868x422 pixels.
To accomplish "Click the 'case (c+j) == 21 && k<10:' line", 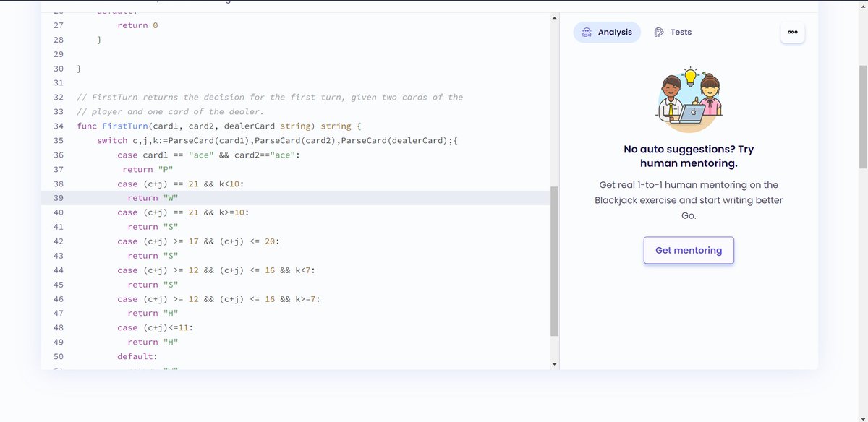I will pyautogui.click(x=181, y=184).
